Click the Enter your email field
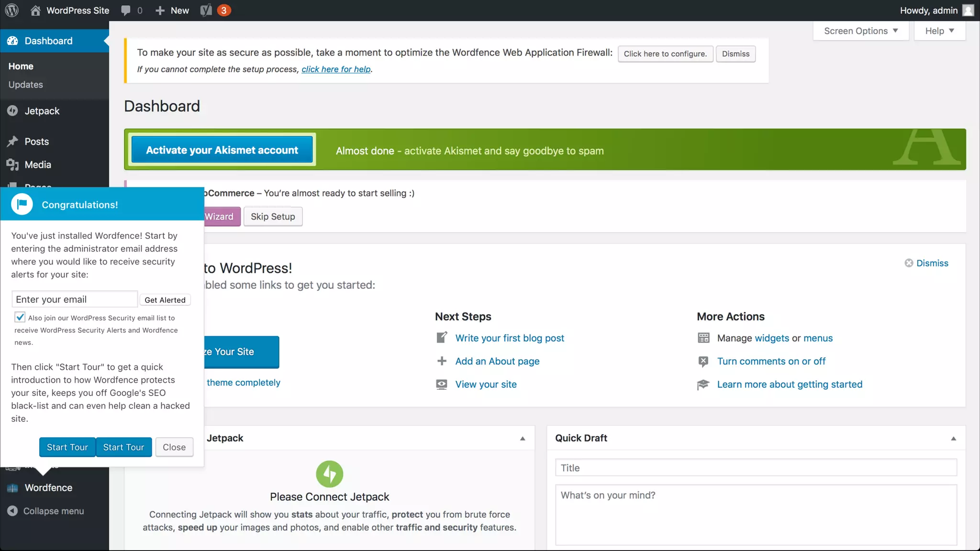Screen dimensions: 980x551 [x=75, y=299]
